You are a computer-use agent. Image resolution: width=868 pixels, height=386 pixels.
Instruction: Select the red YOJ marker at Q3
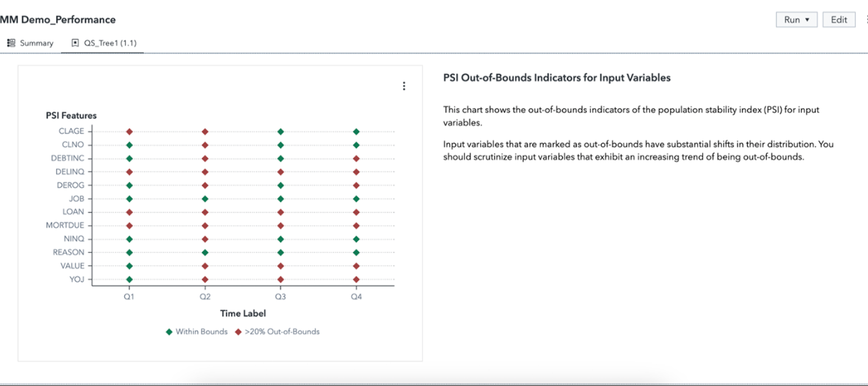[281, 279]
